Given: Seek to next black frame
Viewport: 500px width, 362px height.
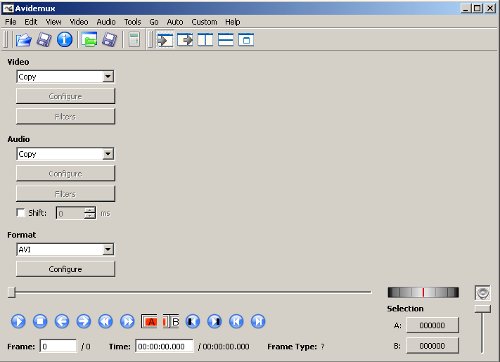Looking at the screenshot, I should pos(214,321).
